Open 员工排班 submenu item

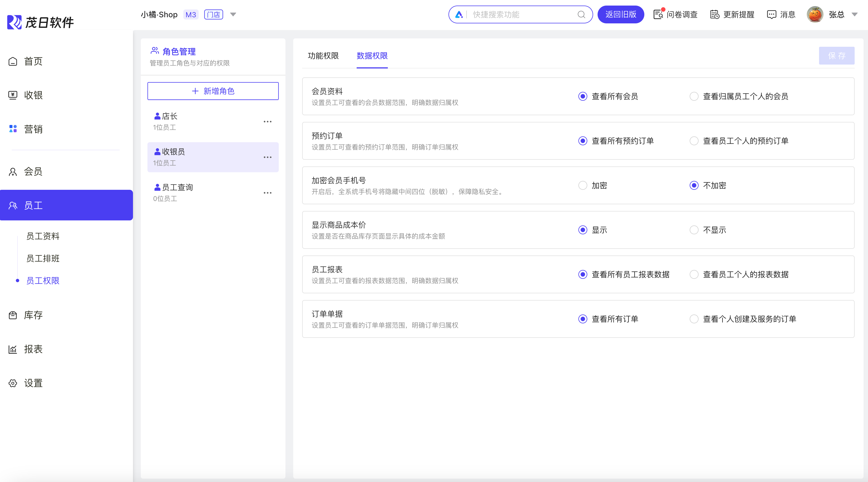(43, 258)
